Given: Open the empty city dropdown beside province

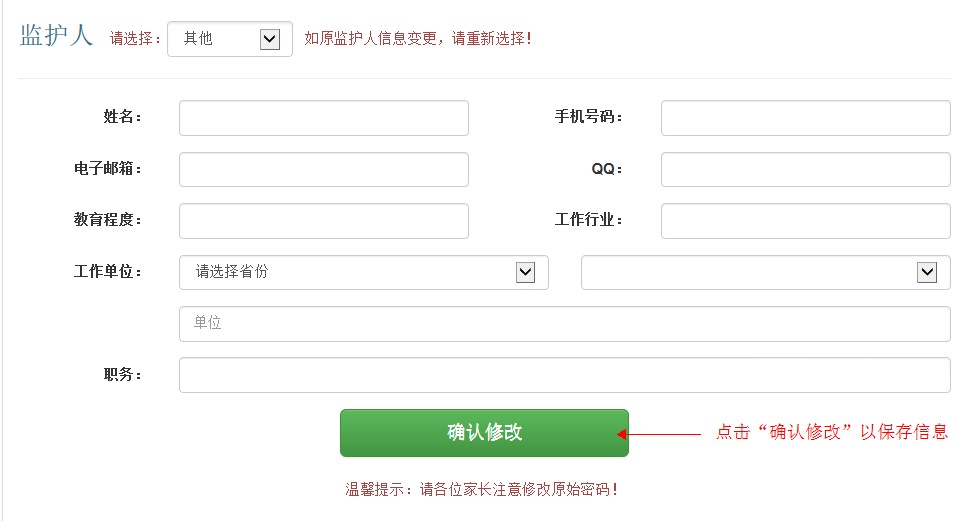Looking at the screenshot, I should [765, 272].
